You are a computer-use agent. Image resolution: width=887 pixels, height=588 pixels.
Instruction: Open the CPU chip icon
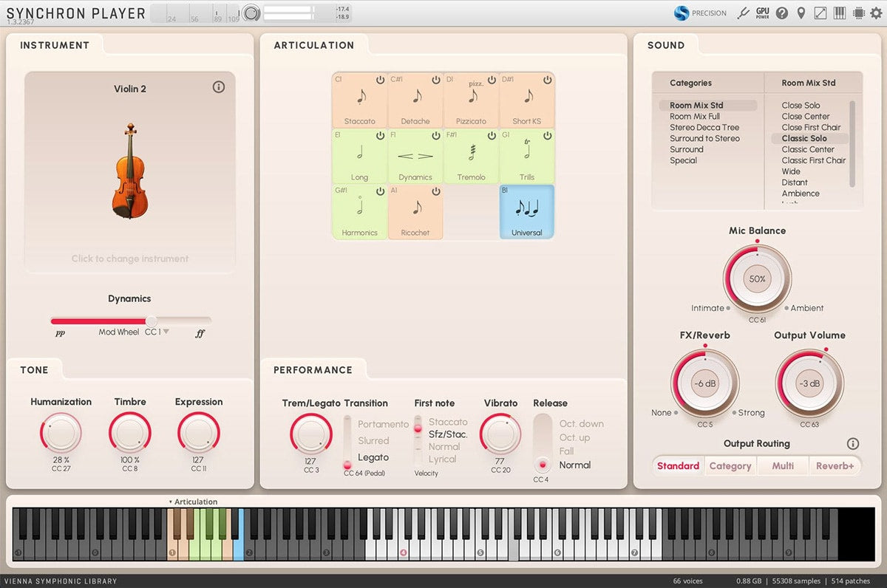[x=858, y=13]
